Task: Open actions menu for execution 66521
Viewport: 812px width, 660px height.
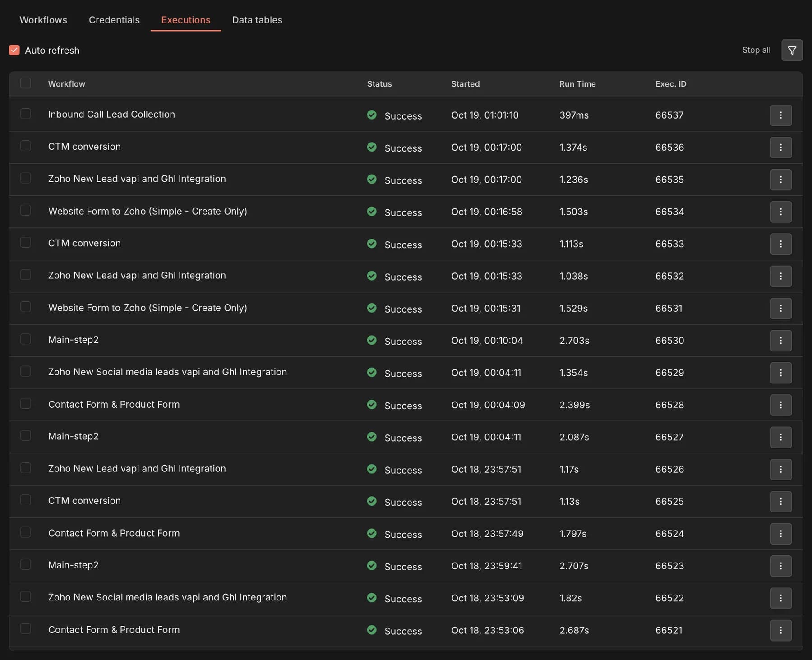Action: tap(781, 630)
